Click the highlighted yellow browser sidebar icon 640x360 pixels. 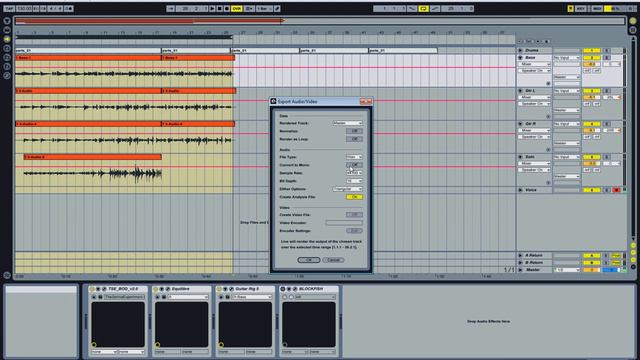(x=7, y=39)
